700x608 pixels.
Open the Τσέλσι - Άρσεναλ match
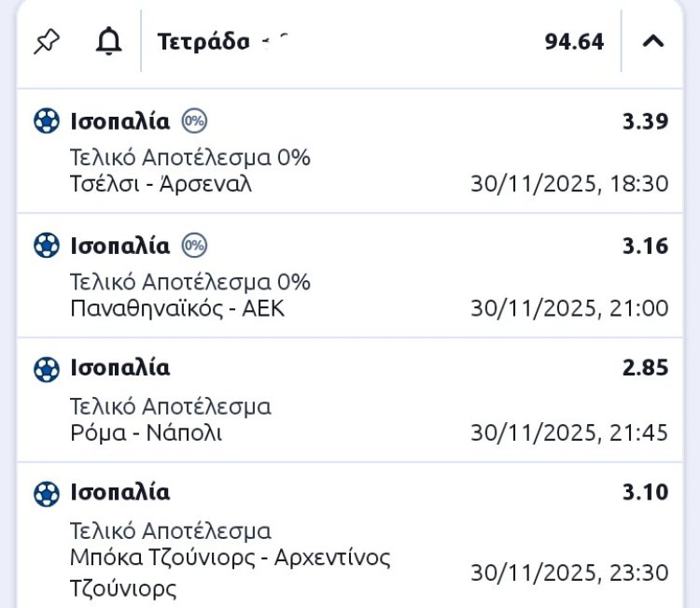161,184
